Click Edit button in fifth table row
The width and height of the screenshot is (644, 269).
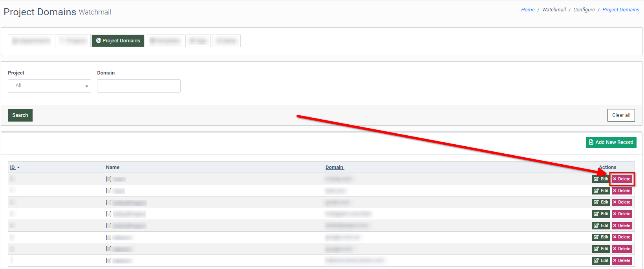pyautogui.click(x=601, y=226)
